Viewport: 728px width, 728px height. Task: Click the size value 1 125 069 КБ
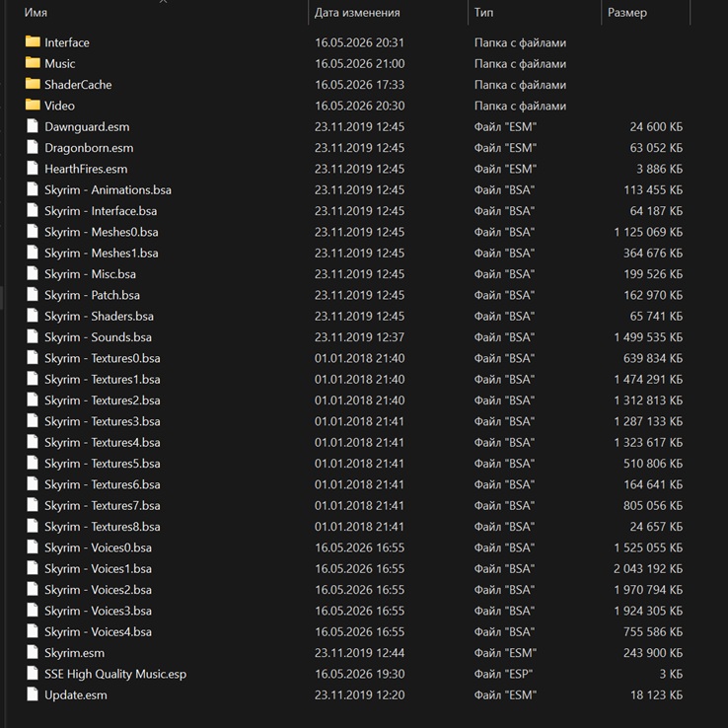pos(648,232)
